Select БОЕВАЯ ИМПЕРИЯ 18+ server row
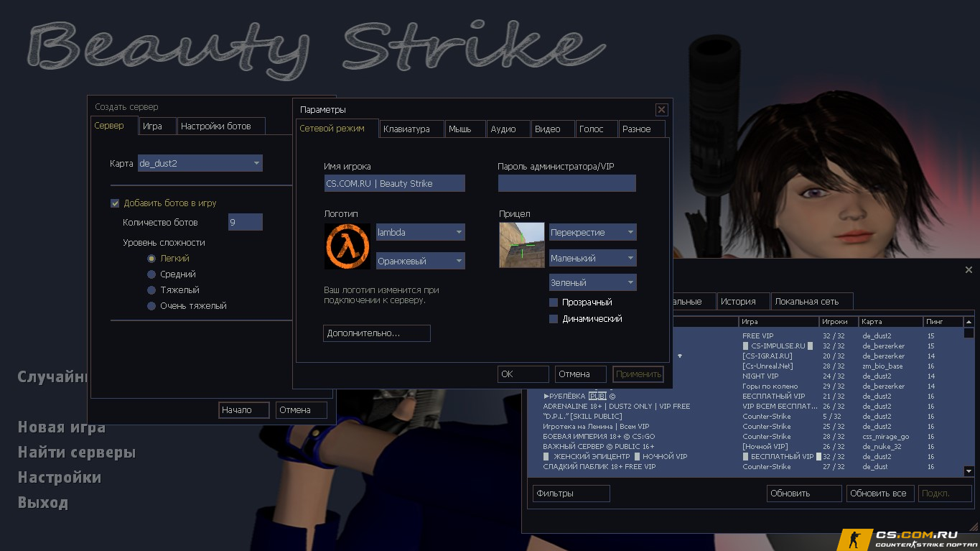The width and height of the screenshot is (980, 551). (x=745, y=437)
